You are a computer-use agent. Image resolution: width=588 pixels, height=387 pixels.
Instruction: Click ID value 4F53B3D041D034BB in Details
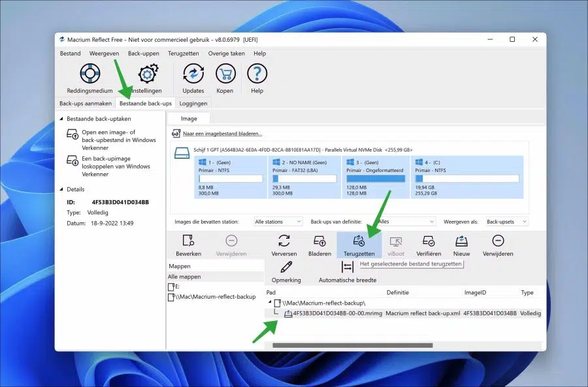(x=120, y=202)
